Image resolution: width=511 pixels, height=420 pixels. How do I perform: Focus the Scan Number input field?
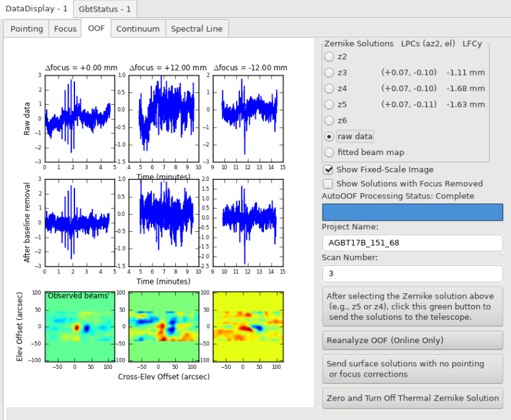coord(412,273)
